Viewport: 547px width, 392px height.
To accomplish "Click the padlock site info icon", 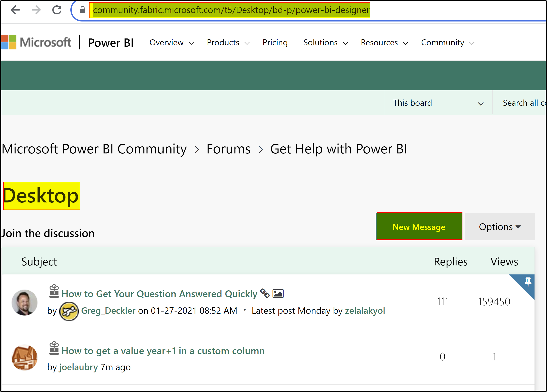I will pos(82,10).
